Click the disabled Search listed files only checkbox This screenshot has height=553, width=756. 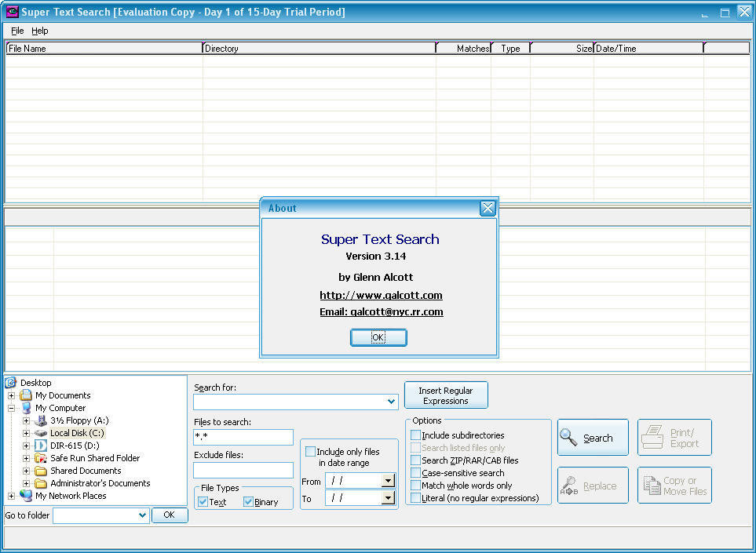coord(415,448)
